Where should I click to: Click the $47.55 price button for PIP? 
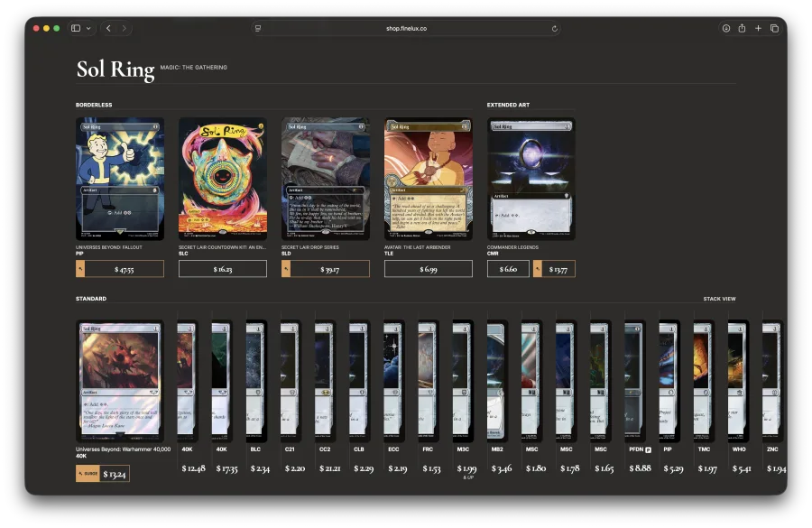click(120, 269)
